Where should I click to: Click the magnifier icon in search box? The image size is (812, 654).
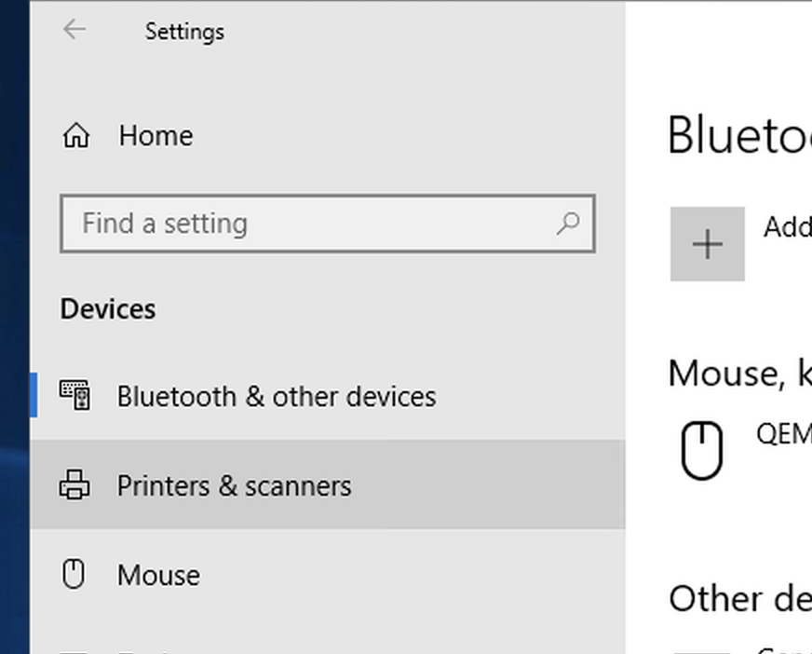568,224
